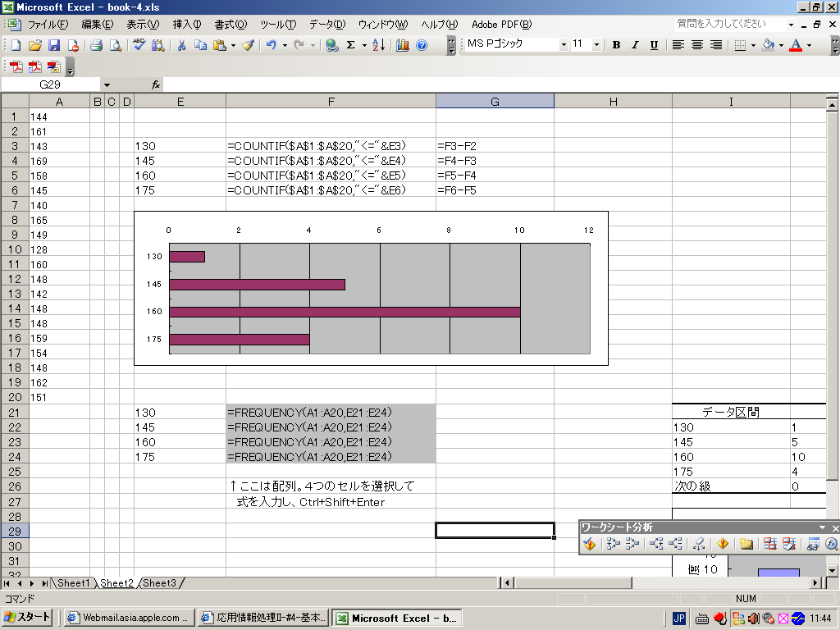Click the Evaluate Formula fx magnifier icon
The width and height of the screenshot is (840, 630).
(831, 543)
